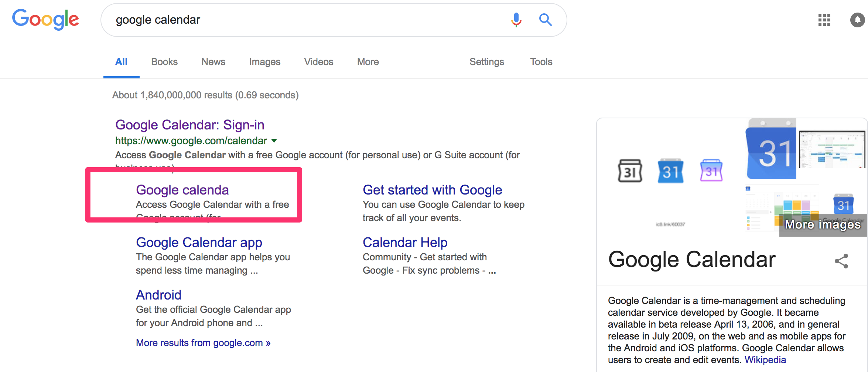Click the Google Calendar panel heading
The image size is (868, 372).
pyautogui.click(x=691, y=260)
